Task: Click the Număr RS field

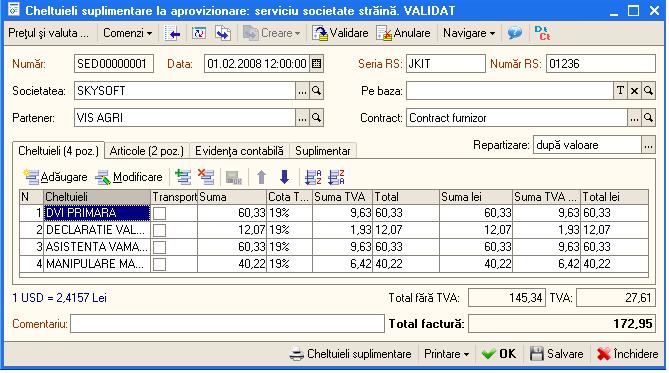Action: [600, 64]
